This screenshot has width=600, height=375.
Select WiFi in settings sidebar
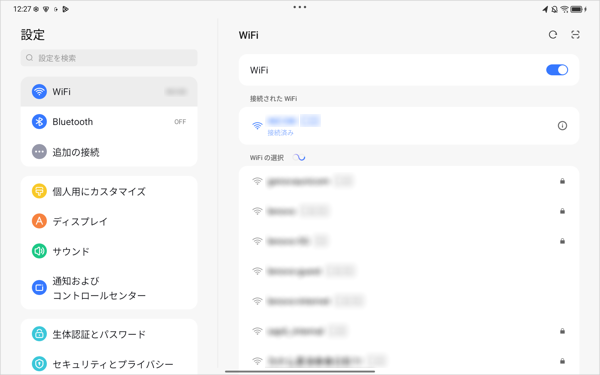[109, 92]
